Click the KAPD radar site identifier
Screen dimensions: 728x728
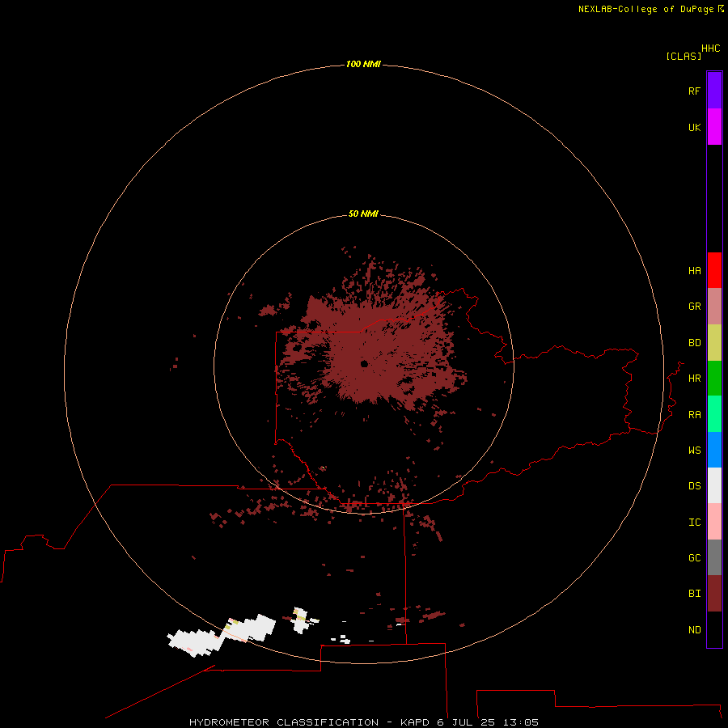(x=415, y=722)
